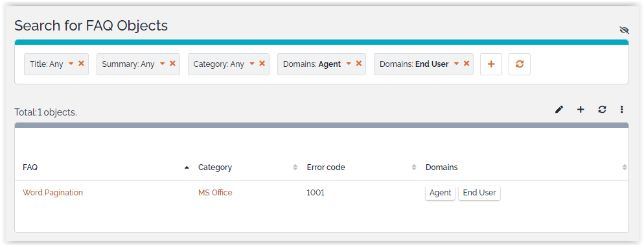The image size is (644, 246).
Task: Expand the Domains: Agent dropdown arrow
Action: (349, 64)
